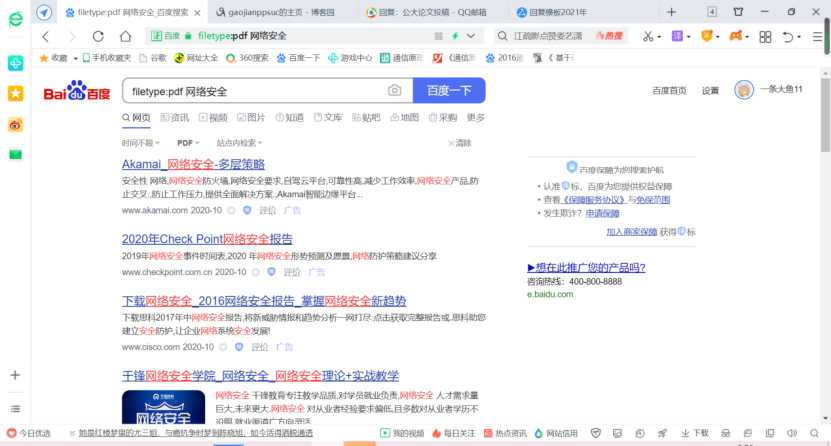Close the filetype:pdf 网络安全 tab

pos(197,13)
